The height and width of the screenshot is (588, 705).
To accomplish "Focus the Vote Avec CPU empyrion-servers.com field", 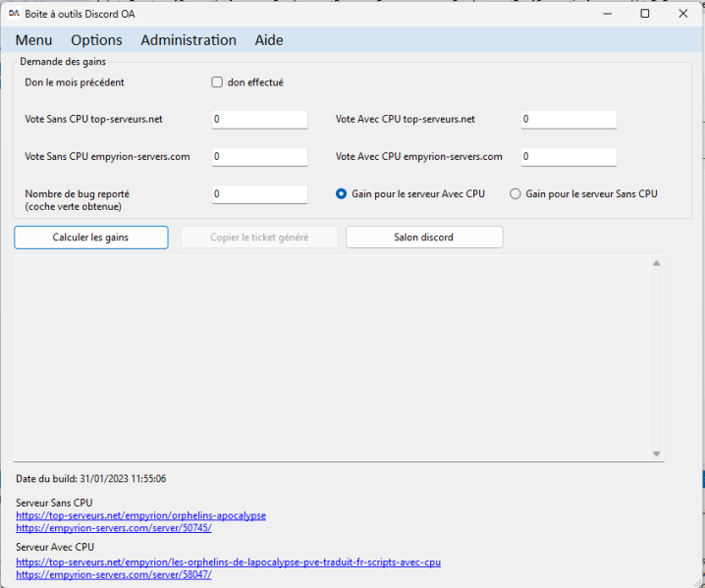I will point(569,157).
